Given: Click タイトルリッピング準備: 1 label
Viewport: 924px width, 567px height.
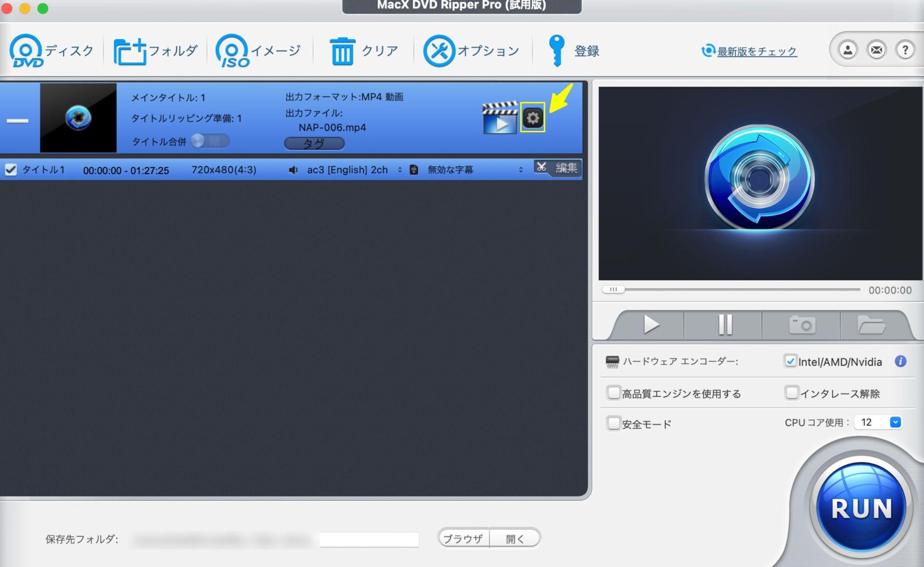Looking at the screenshot, I should (186, 118).
